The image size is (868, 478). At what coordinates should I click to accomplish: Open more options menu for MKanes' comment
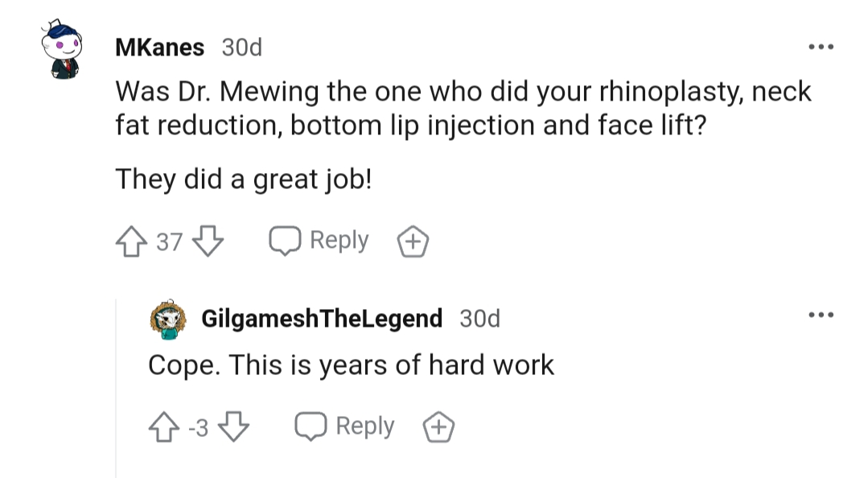[821, 47]
